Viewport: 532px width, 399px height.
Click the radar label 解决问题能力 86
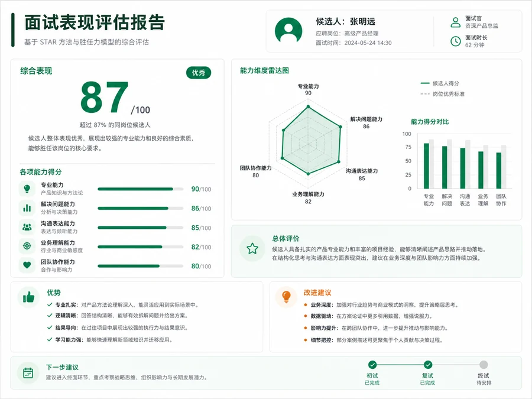[366, 122]
